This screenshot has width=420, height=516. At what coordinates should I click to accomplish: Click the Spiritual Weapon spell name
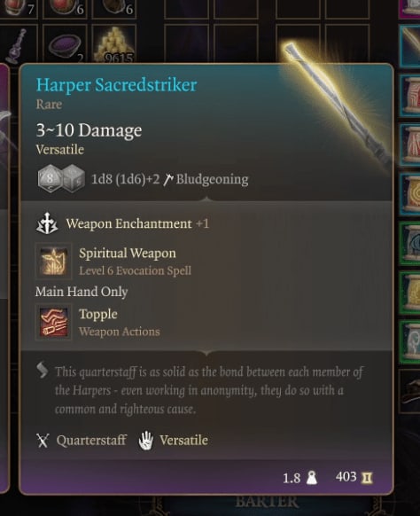(128, 253)
